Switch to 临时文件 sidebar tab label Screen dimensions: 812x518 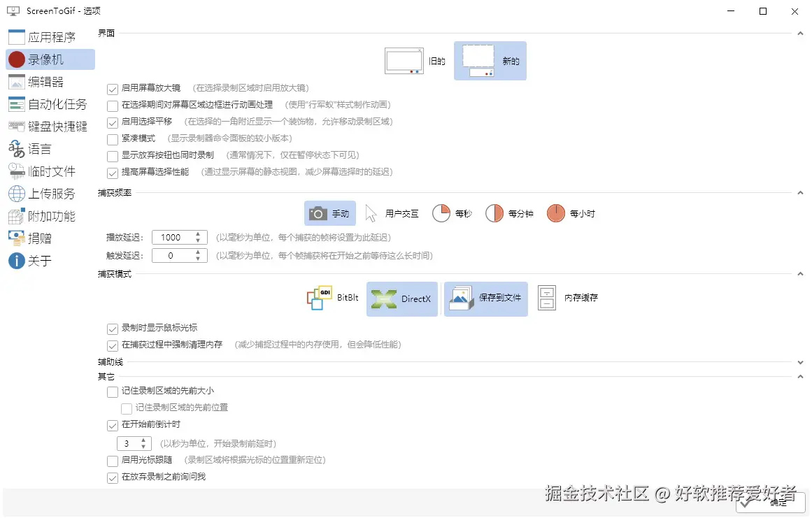52,171
